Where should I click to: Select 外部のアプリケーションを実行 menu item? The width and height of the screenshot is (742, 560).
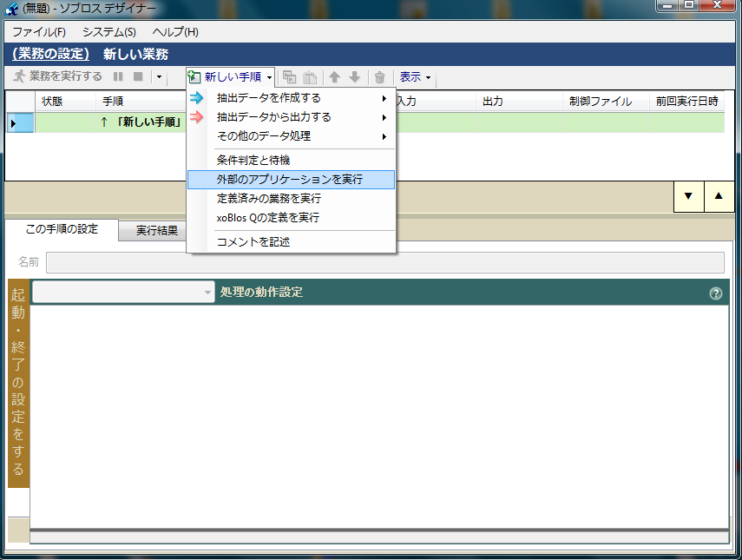(x=292, y=180)
